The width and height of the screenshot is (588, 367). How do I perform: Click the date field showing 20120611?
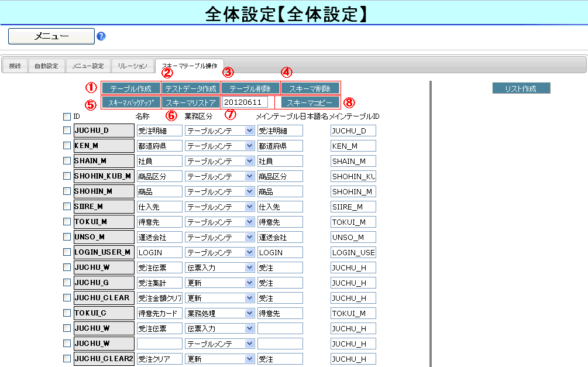point(245,102)
